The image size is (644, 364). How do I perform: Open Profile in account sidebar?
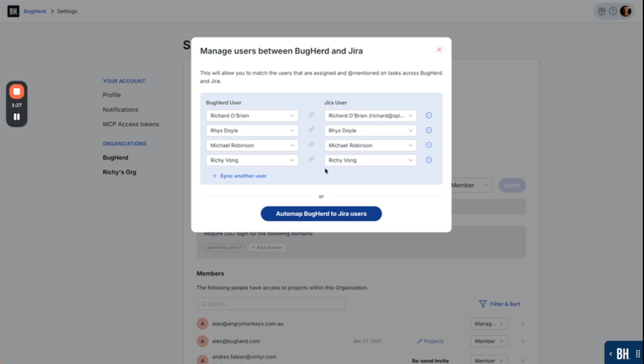coord(111,95)
